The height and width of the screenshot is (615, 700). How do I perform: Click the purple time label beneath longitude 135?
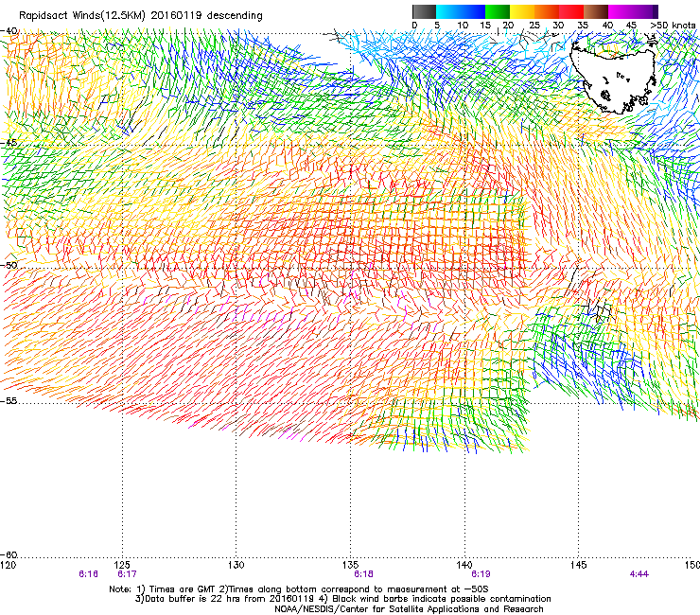pos(363,574)
